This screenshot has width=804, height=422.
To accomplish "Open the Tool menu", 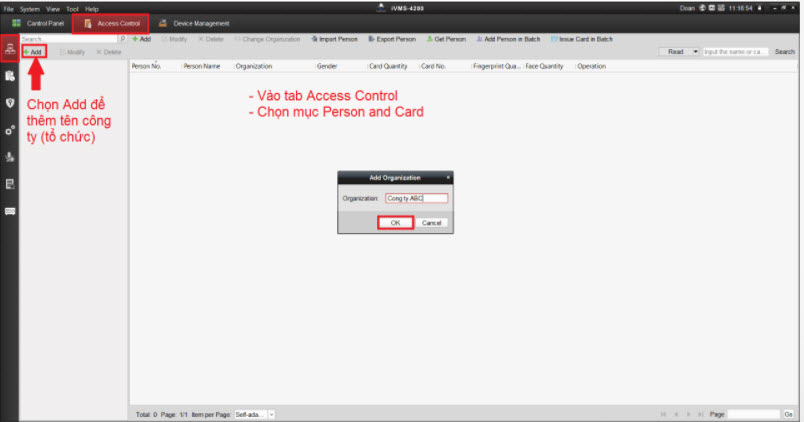I will pos(72,8).
